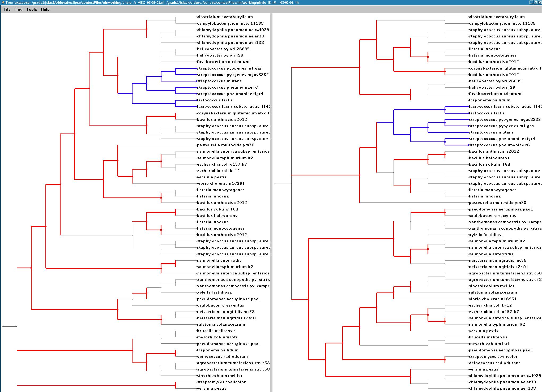Select caulobacter crescentus in right tree
This screenshot has height=392, width=542.
tap(492, 216)
